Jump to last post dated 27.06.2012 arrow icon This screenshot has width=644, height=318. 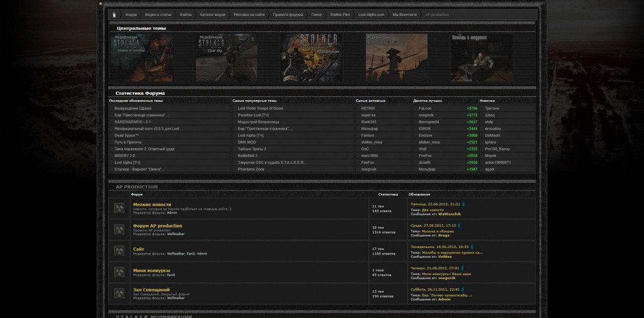[459, 225]
